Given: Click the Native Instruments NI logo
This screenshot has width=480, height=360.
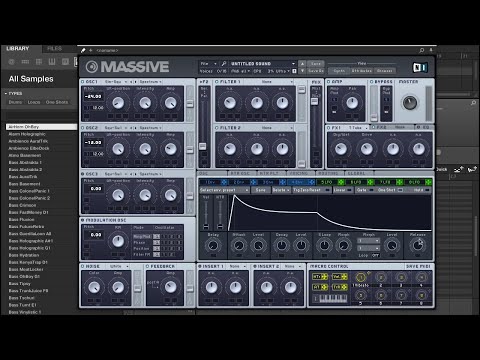Looking at the screenshot, I should 420,68.
